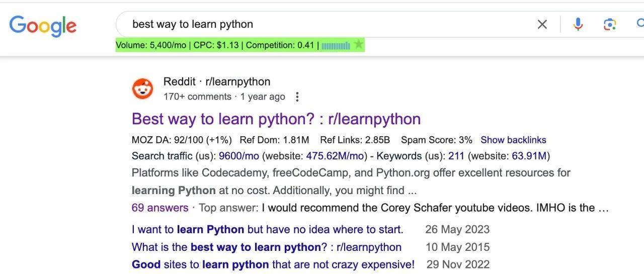The image size is (644, 274).
Task: Click date '26 May 2023'
Action: tap(457, 230)
